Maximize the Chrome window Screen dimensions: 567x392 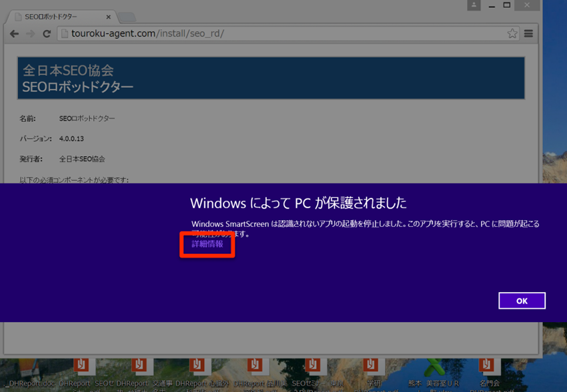tap(506, 5)
